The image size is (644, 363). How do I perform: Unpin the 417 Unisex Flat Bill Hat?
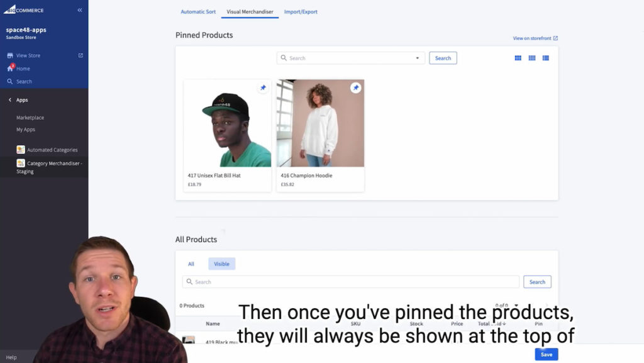coord(263,87)
